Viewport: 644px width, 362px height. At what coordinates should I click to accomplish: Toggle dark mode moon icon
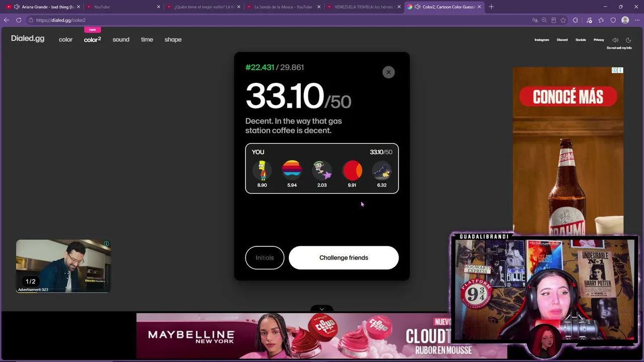(x=628, y=40)
